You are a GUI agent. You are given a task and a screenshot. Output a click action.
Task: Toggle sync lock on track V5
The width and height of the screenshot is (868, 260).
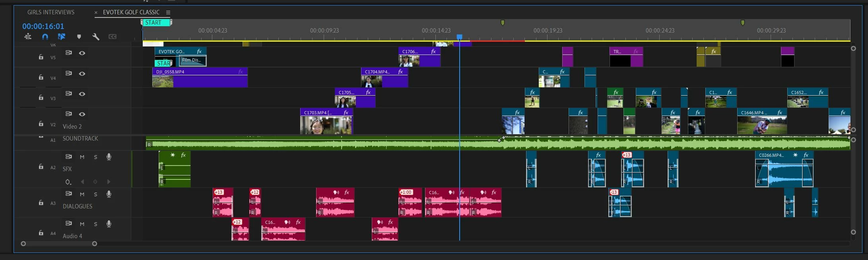tap(69, 53)
